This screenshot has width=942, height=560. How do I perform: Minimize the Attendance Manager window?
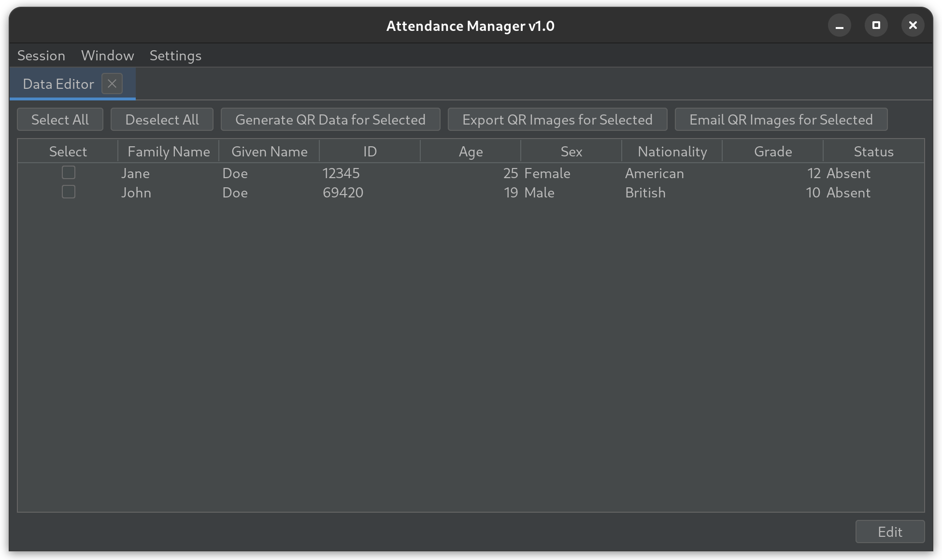840,25
